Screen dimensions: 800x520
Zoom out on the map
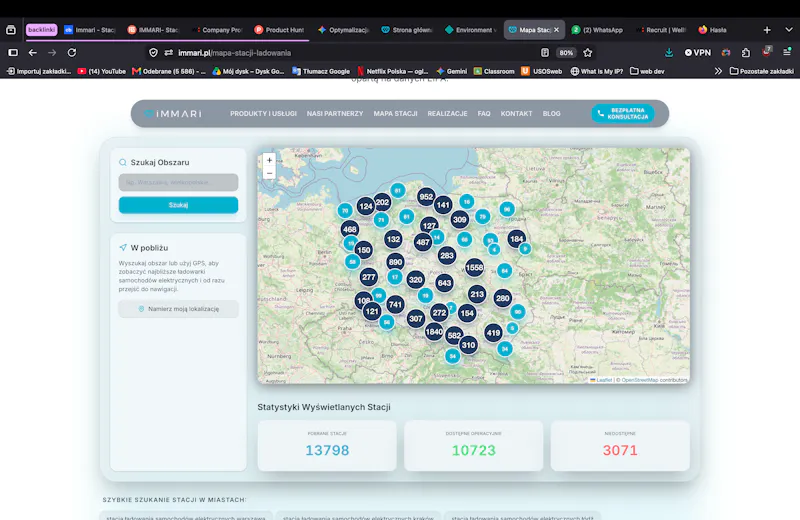[269, 173]
